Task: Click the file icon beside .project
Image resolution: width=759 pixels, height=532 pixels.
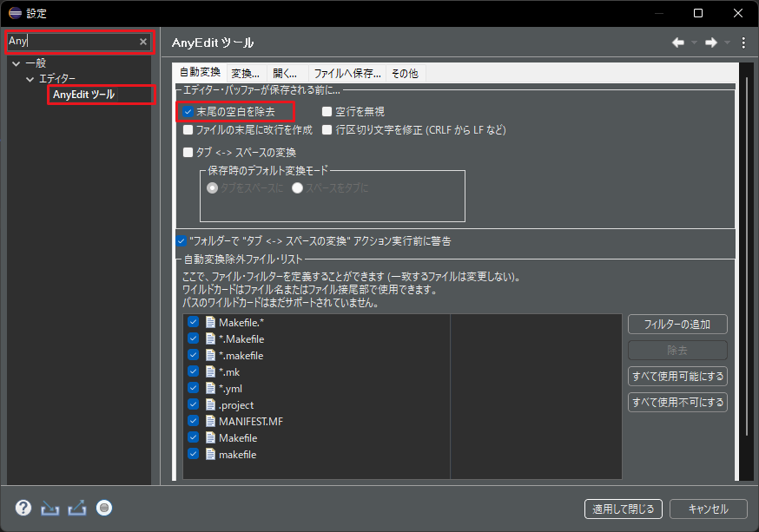Action: pyautogui.click(x=210, y=404)
